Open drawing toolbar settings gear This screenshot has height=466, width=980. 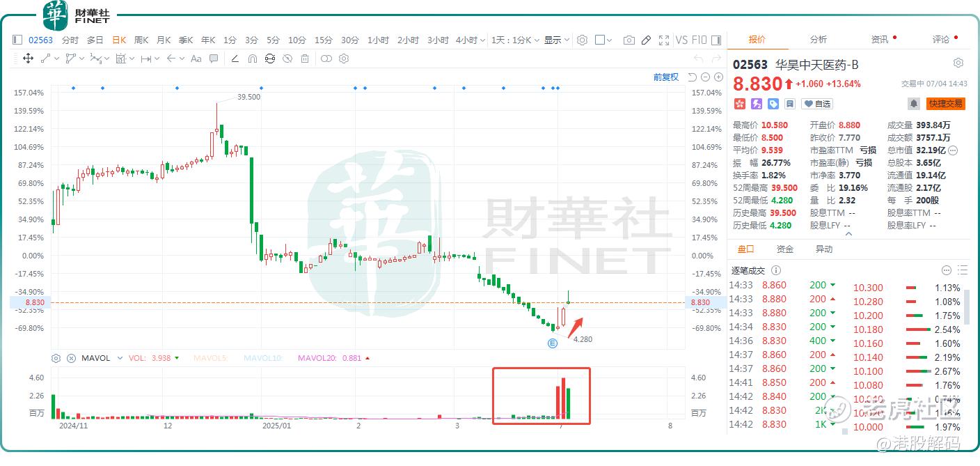click(343, 59)
